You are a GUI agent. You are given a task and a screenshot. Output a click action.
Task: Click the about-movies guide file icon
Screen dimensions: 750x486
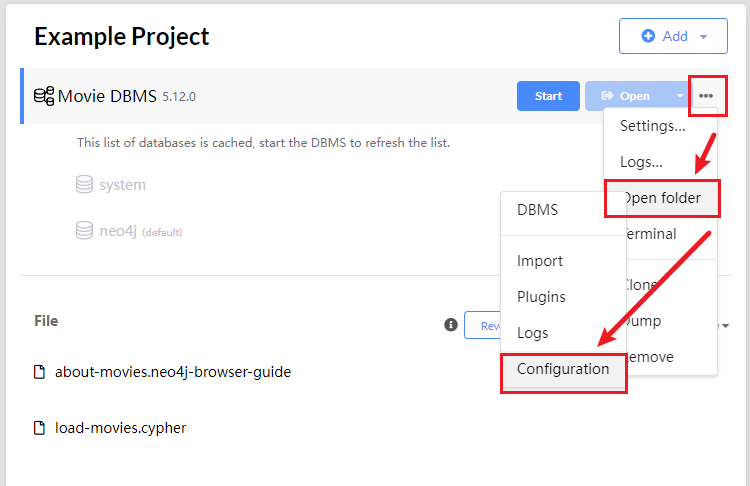[x=40, y=372]
